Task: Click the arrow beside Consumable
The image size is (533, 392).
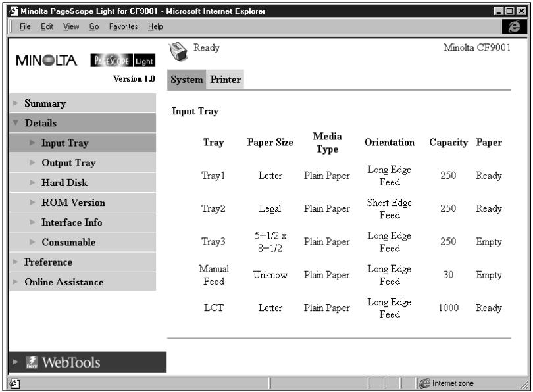Action: coord(32,242)
